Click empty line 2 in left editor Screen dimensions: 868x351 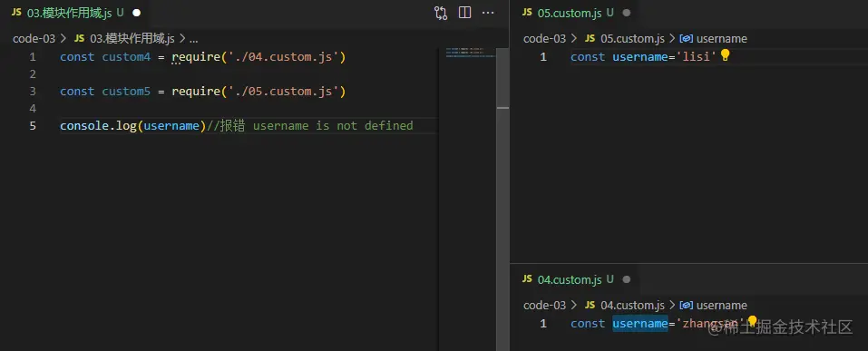tap(249, 74)
